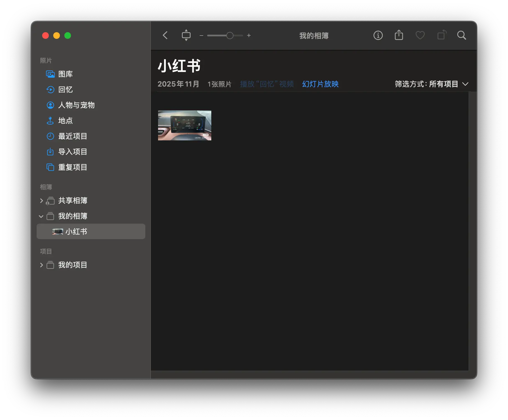Open search with the magnifier icon
Viewport: 508px width, 420px height.
coord(461,35)
